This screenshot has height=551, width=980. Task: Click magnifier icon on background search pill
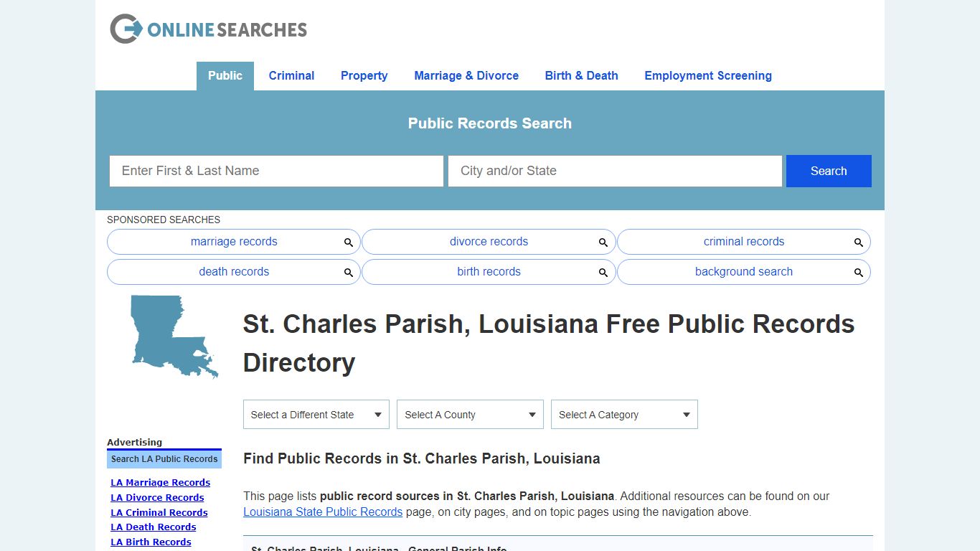coord(858,273)
